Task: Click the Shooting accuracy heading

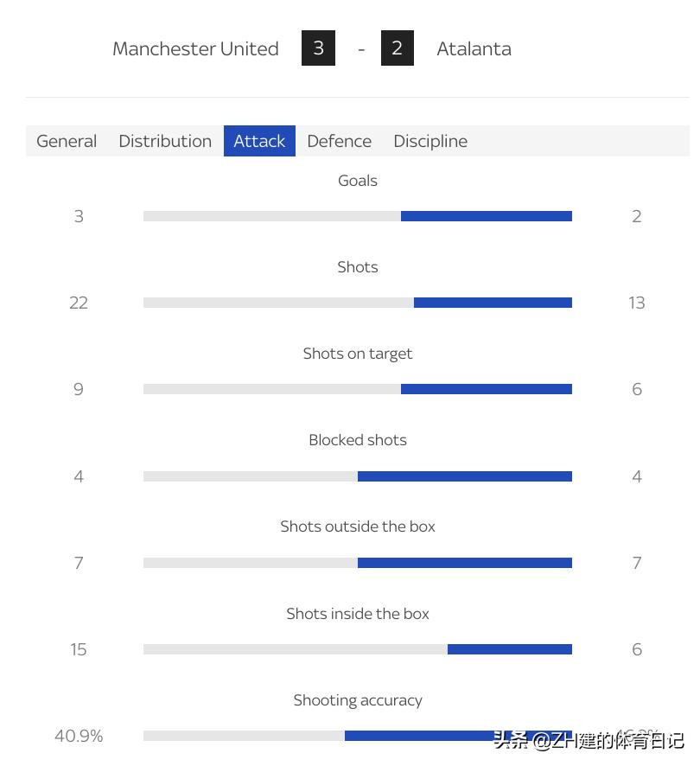Action: [358, 700]
